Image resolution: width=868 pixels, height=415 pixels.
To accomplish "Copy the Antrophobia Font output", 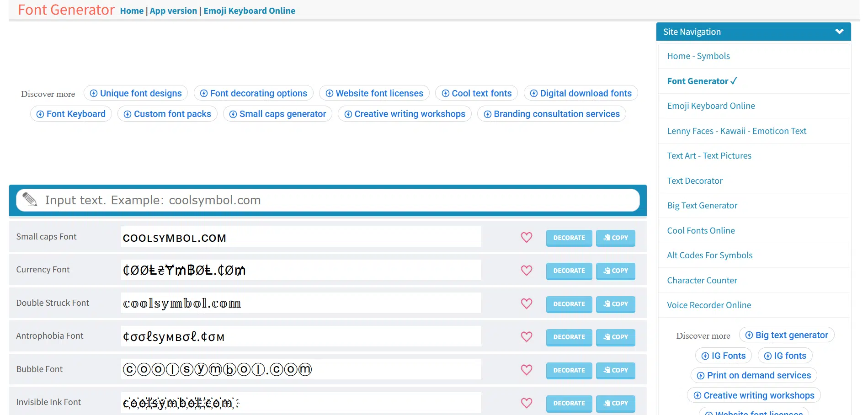I will tap(615, 337).
